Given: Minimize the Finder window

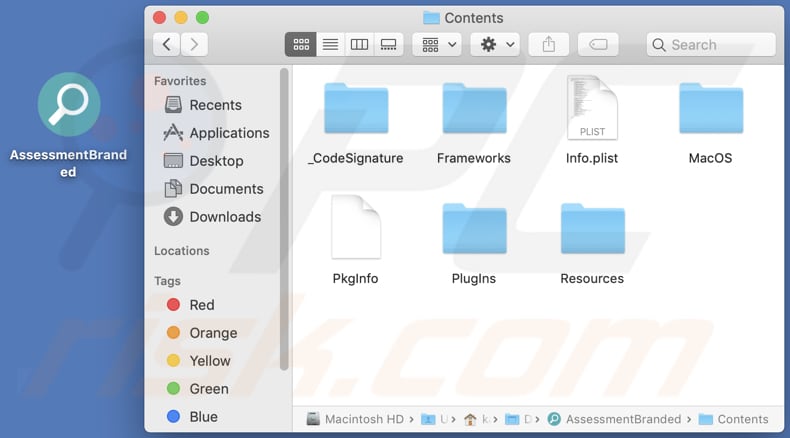Looking at the screenshot, I should tap(181, 18).
